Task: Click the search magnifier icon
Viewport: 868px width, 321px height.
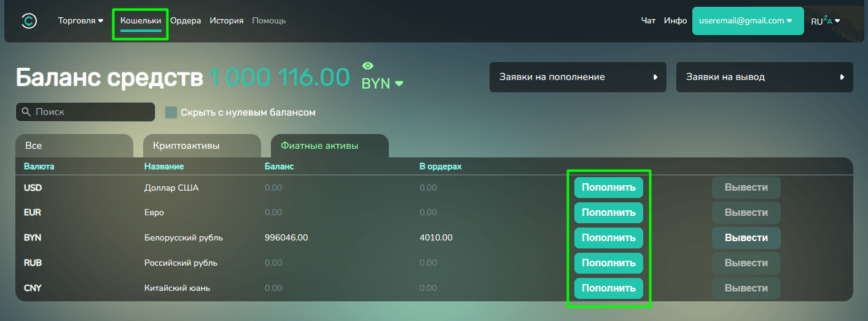Action: pos(26,112)
